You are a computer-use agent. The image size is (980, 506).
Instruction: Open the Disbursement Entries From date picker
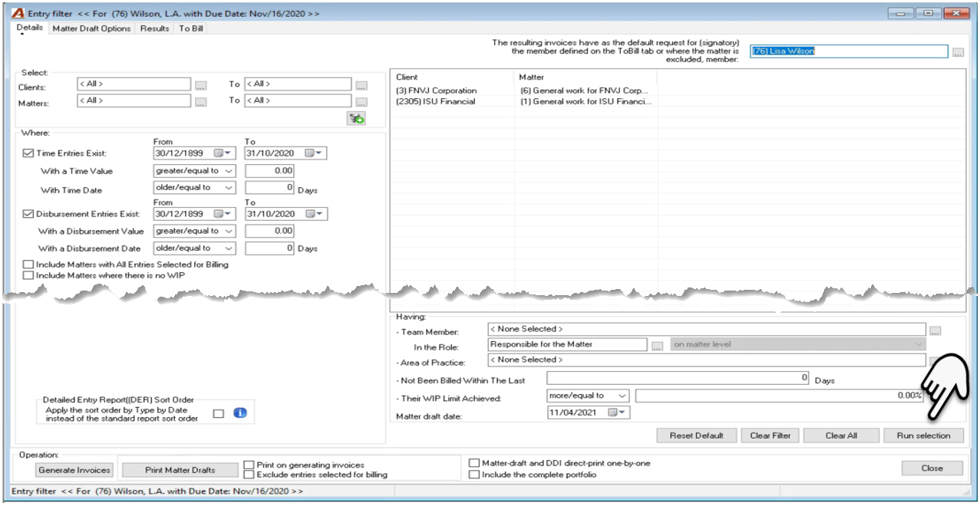(222, 214)
